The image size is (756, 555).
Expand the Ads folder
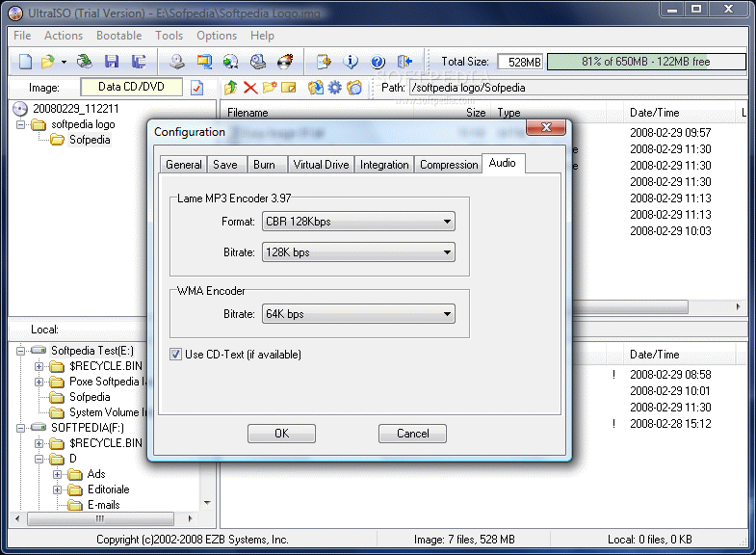(57, 474)
